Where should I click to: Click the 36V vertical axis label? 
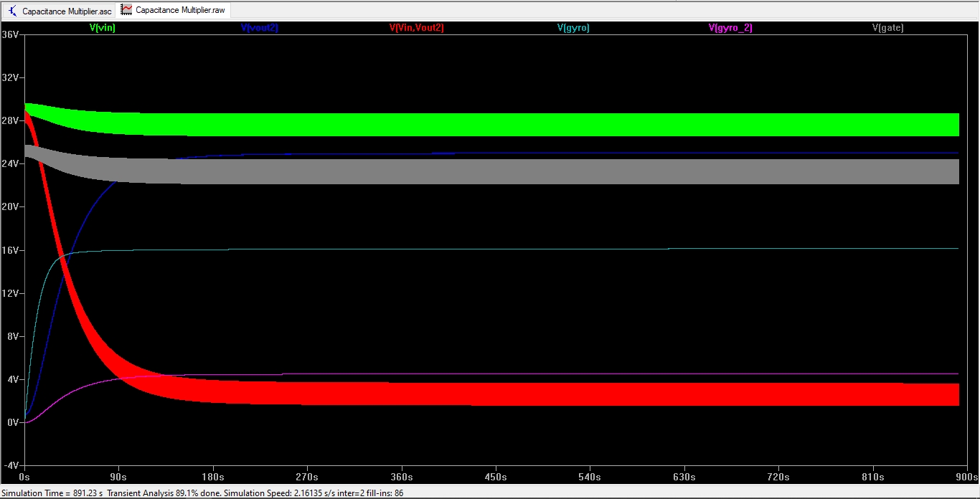pos(10,34)
